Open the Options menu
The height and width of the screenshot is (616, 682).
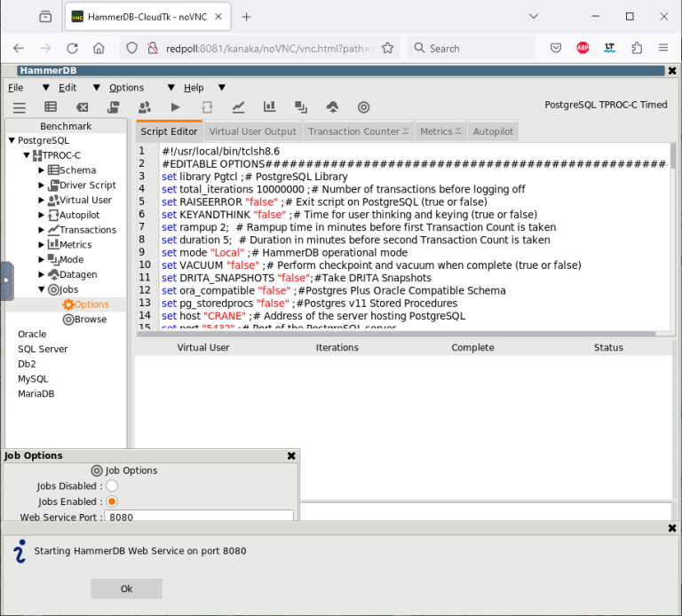coord(126,88)
